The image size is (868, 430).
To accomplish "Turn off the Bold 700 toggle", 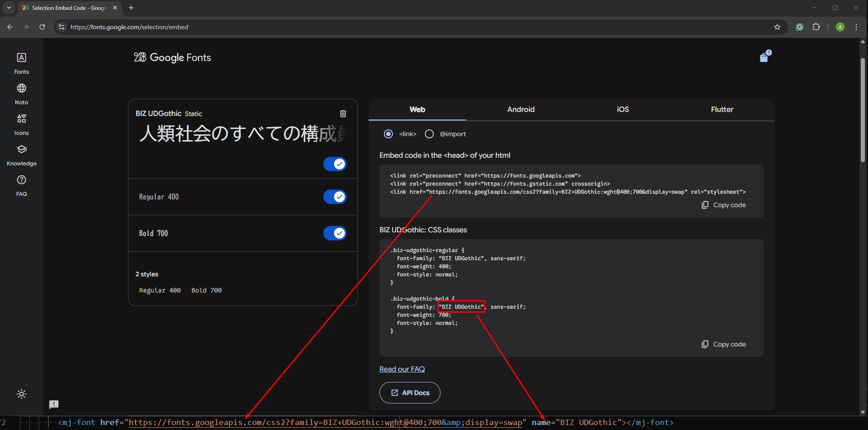I will pos(335,233).
